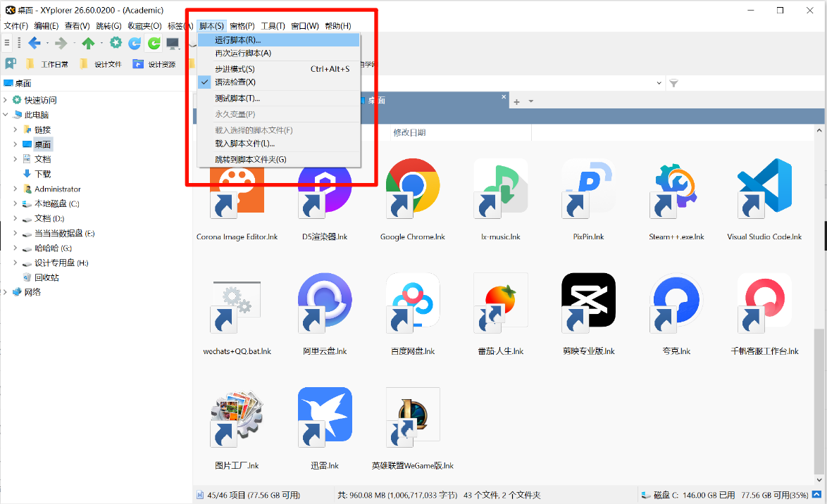The height and width of the screenshot is (504, 827).
Task: Open the tab list dropdown arrow
Action: 531,101
